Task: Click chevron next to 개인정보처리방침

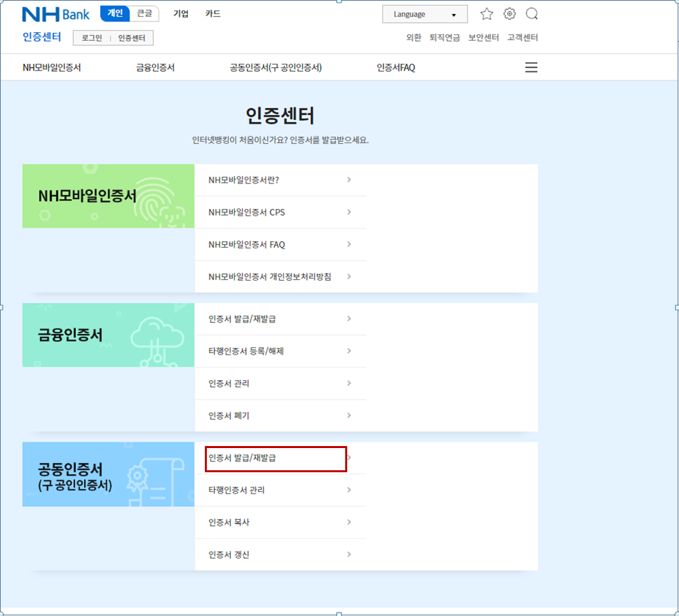Action: (349, 277)
